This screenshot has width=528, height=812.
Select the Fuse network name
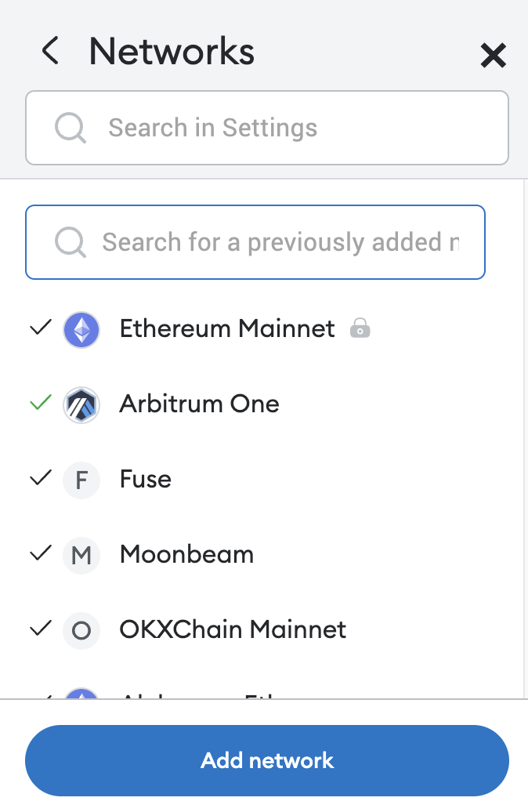click(x=146, y=480)
